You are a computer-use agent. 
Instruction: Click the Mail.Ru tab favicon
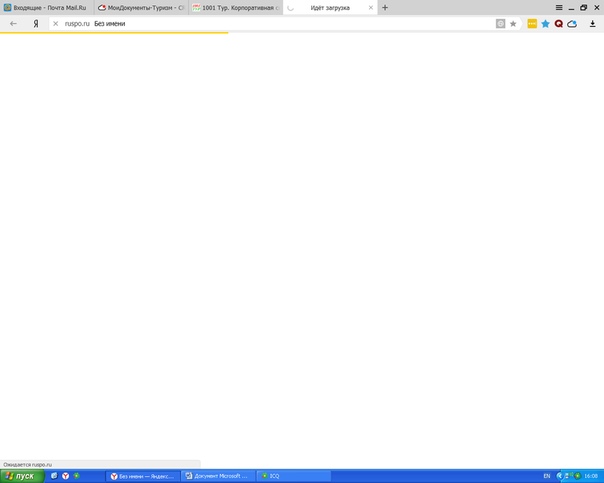pos(7,7)
